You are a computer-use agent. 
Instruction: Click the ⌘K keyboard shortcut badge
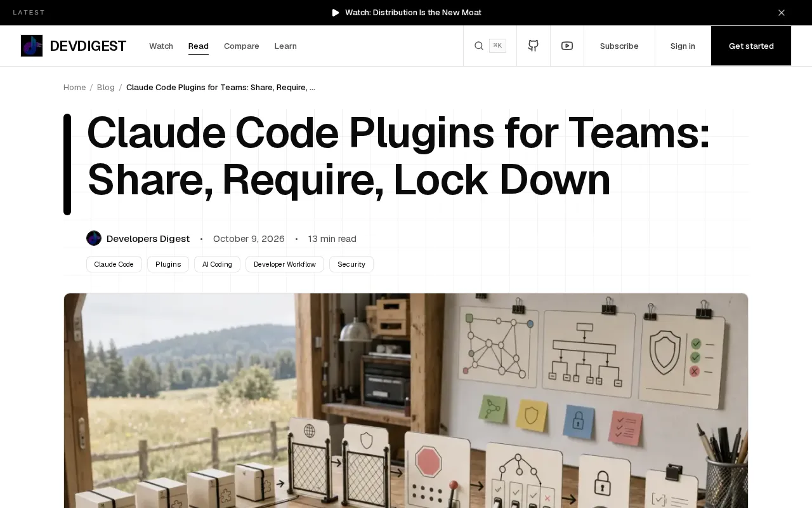[497, 46]
